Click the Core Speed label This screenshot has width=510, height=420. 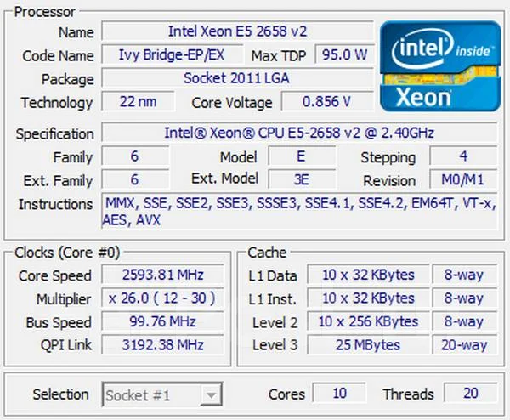point(55,275)
